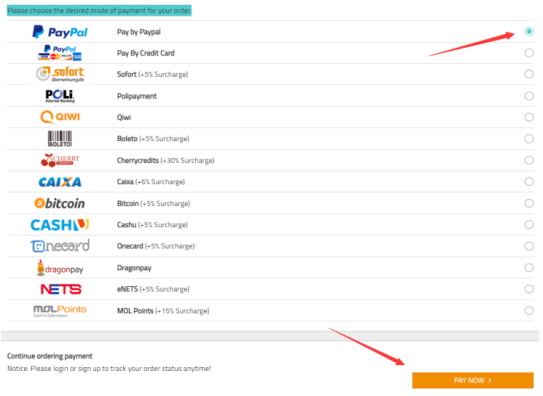543x396 pixels.
Task: Select the Pay By Credit Card radio button
Action: 529,53
